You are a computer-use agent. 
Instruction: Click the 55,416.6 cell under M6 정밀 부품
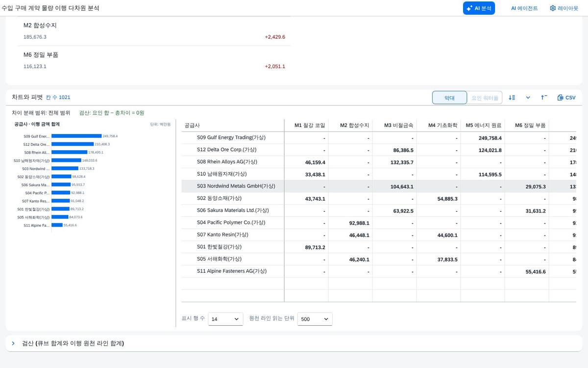coord(527,271)
